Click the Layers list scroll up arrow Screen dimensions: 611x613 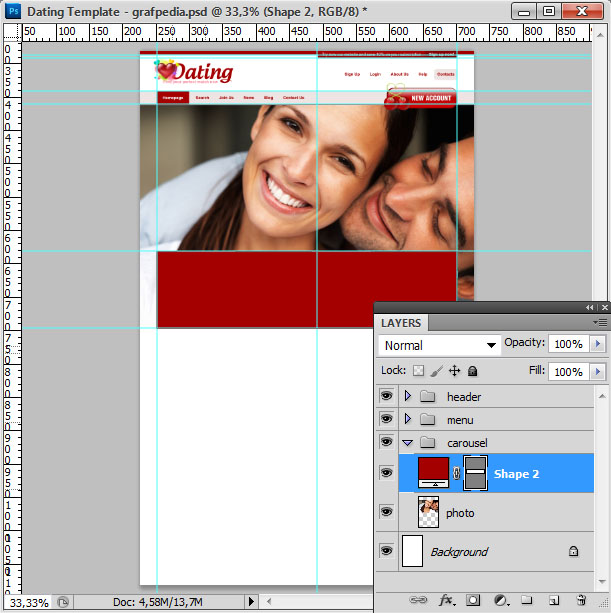(602, 396)
